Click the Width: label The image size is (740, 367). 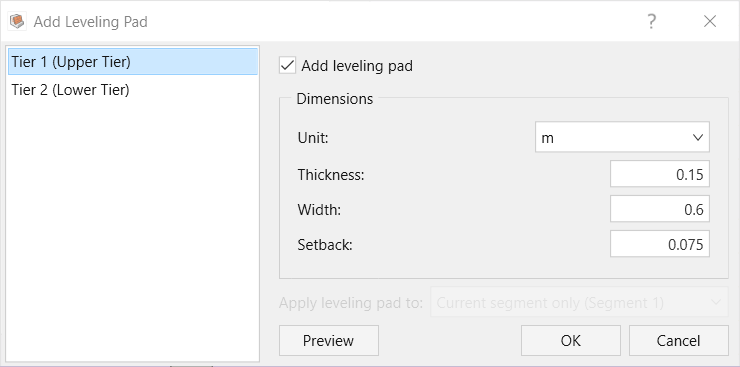(x=319, y=209)
